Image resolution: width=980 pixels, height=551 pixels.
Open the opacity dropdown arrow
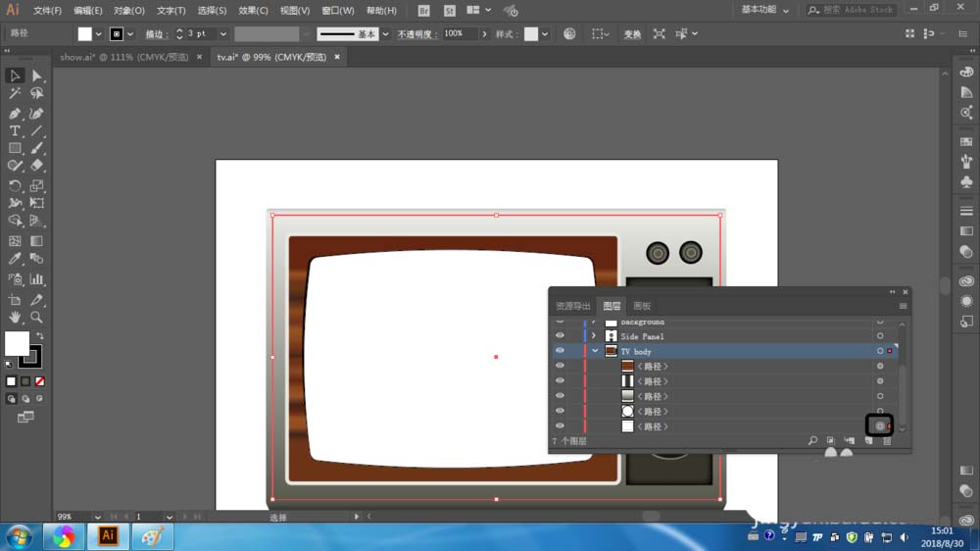483,33
